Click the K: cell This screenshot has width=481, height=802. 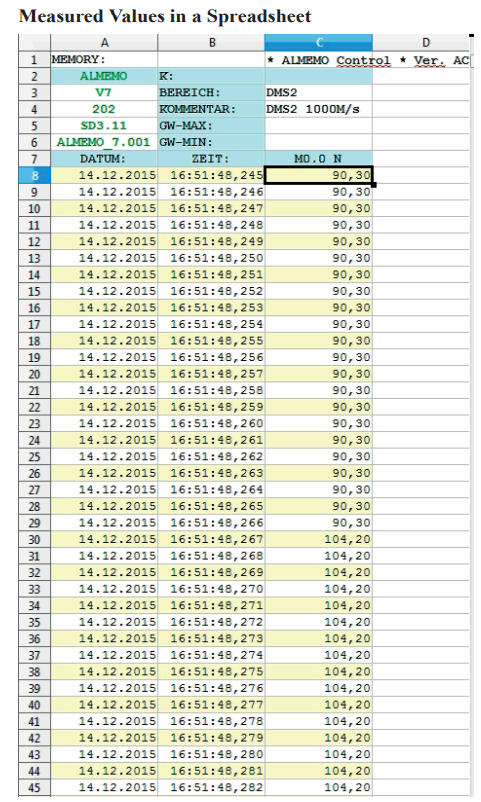[x=211, y=76]
